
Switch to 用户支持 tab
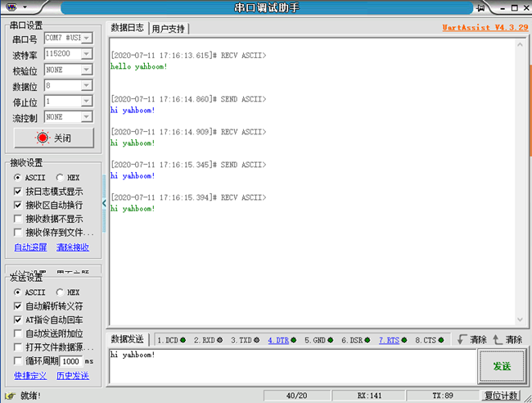169,29
